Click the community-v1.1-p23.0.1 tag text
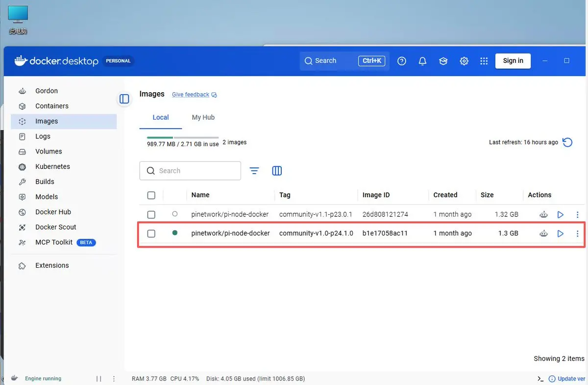 [316, 214]
